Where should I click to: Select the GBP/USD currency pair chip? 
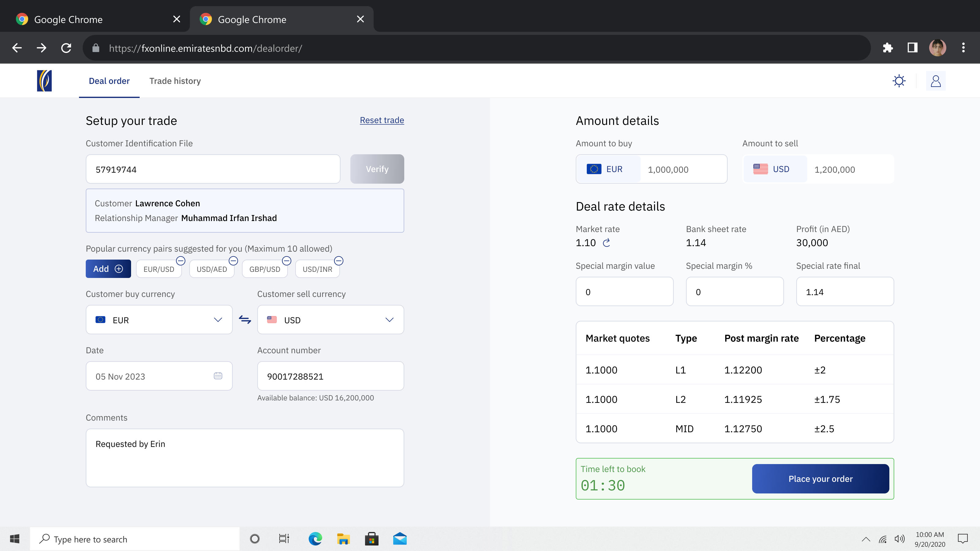pos(265,269)
